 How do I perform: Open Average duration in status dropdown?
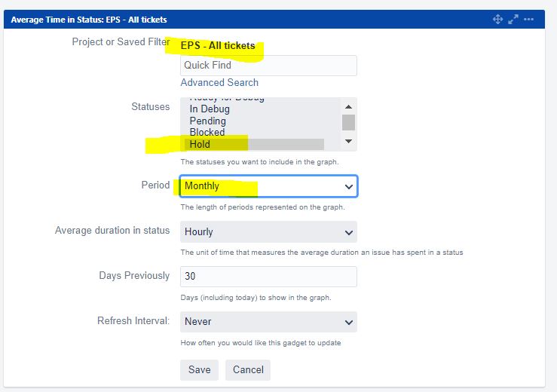point(268,231)
